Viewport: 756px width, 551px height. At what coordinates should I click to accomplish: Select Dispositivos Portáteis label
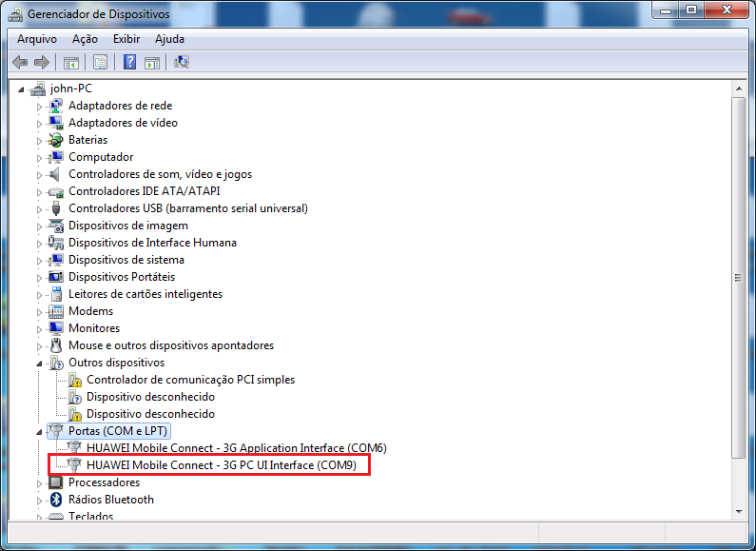tap(122, 277)
